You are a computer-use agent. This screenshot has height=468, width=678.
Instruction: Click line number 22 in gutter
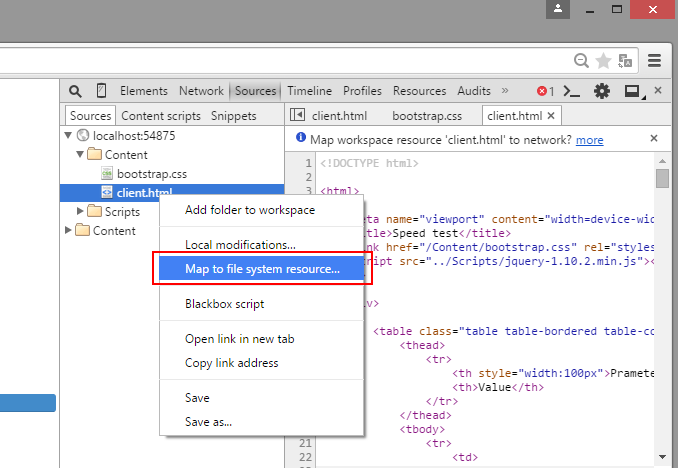click(x=305, y=457)
